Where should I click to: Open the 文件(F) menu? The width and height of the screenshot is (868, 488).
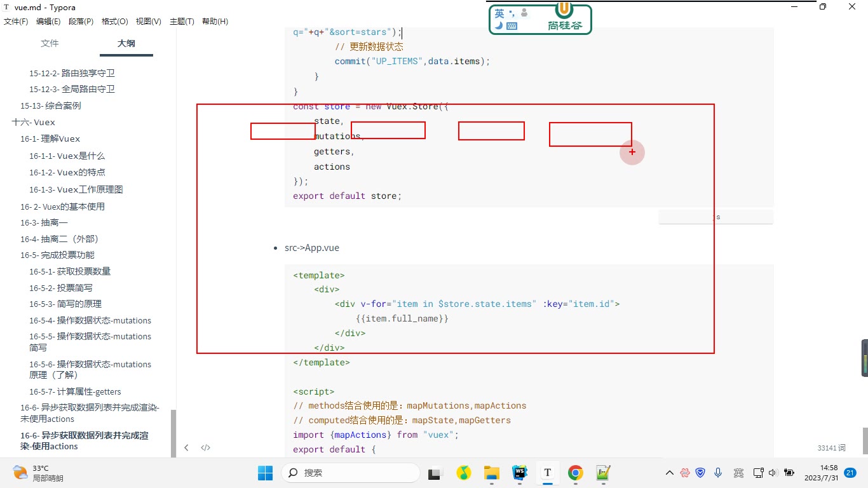(x=16, y=22)
